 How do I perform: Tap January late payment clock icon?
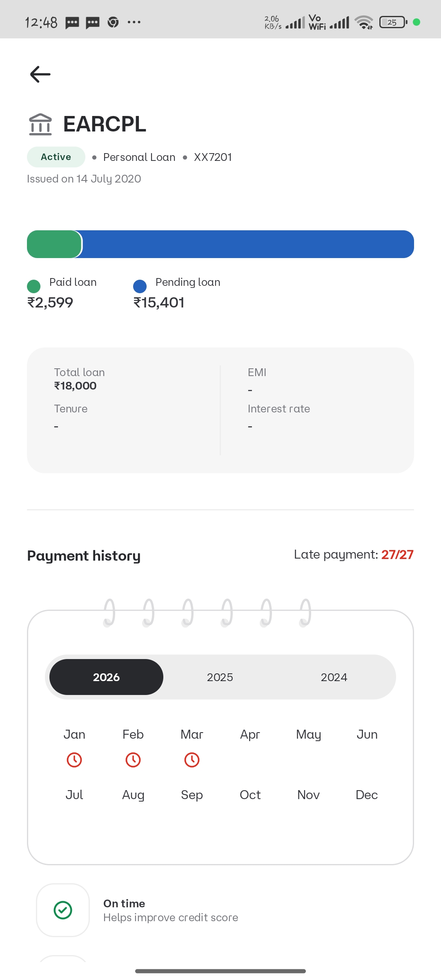click(x=74, y=760)
